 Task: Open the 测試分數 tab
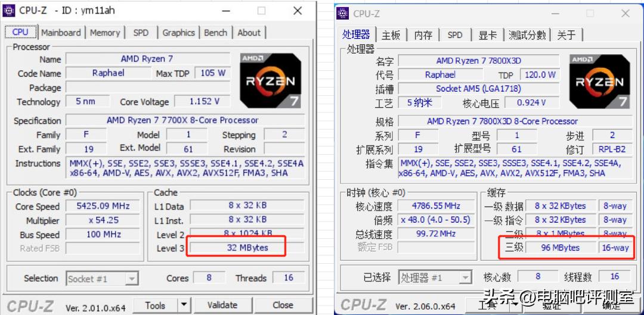point(527,35)
